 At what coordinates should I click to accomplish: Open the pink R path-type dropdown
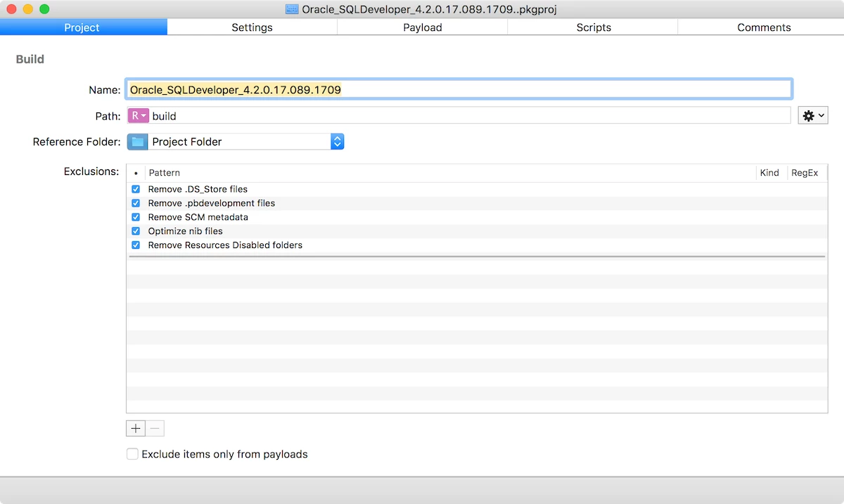coord(139,116)
